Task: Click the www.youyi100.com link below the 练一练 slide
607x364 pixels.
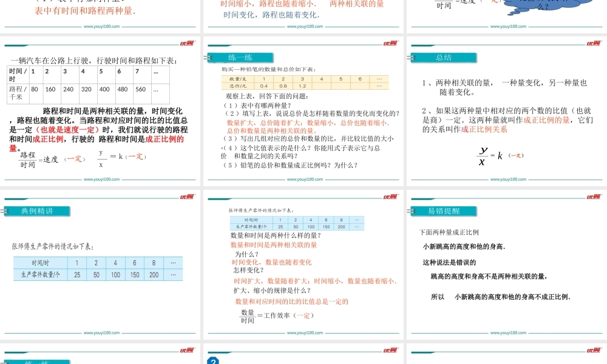Action: point(304,180)
